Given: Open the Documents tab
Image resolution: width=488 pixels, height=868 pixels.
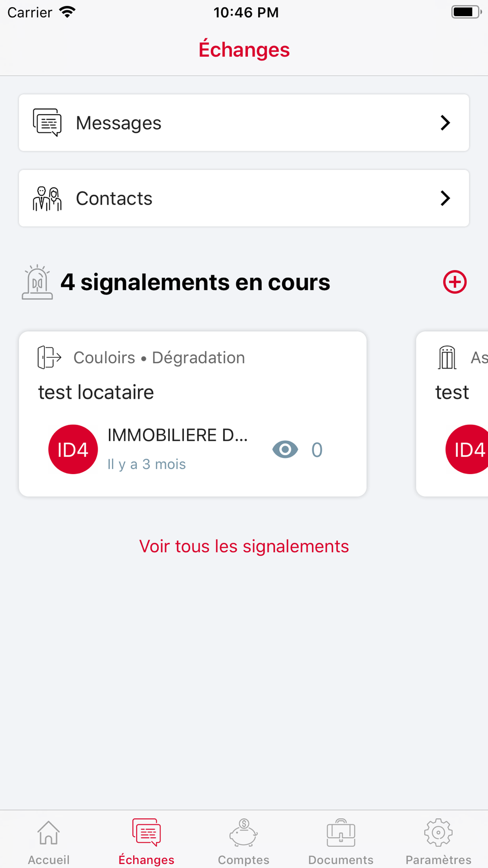Looking at the screenshot, I should click(341, 841).
